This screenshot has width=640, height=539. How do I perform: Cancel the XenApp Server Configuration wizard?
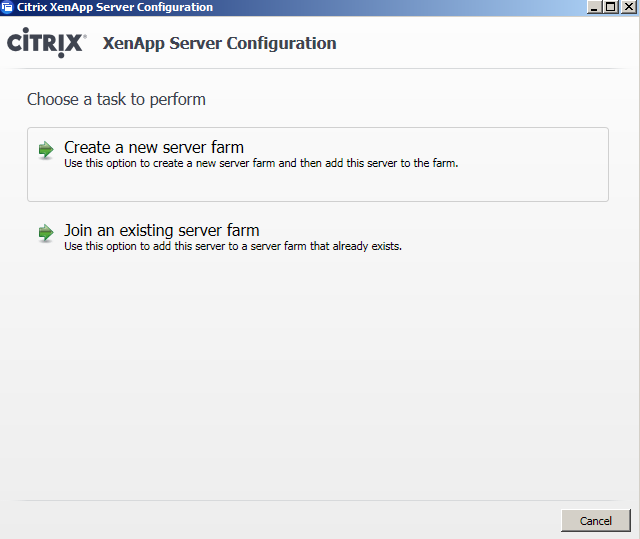click(x=596, y=521)
